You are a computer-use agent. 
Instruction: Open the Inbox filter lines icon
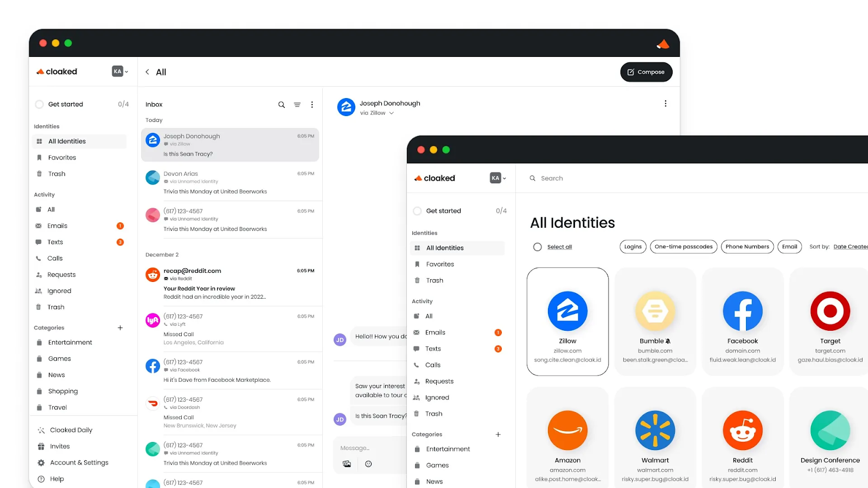(297, 105)
